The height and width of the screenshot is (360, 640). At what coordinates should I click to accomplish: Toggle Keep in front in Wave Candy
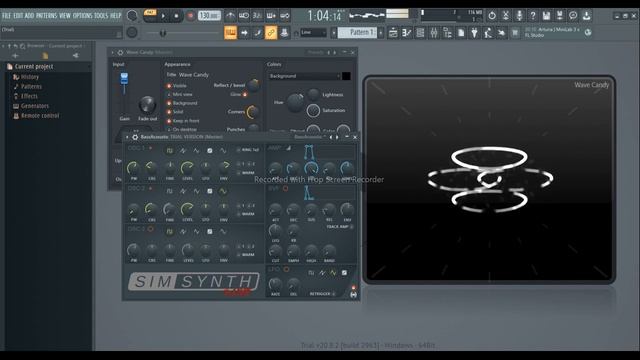click(x=169, y=121)
